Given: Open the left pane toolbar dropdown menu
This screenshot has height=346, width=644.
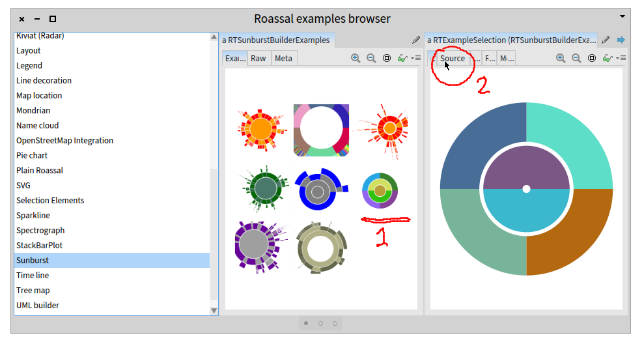Looking at the screenshot, I should pos(416,58).
